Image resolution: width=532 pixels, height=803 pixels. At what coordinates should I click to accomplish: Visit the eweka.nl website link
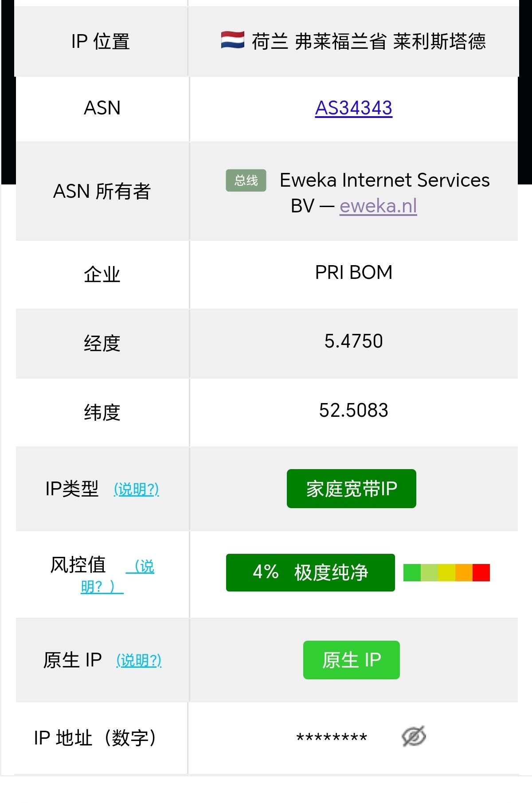[x=378, y=206]
